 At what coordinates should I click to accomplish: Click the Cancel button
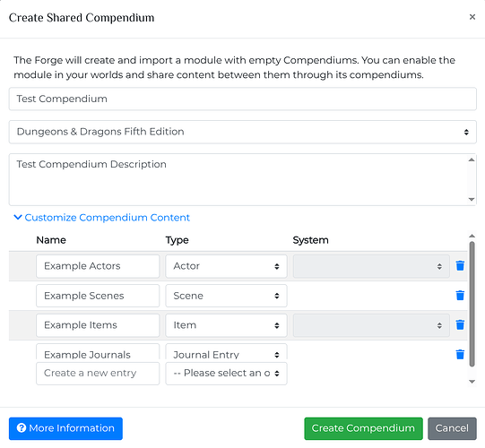pos(452,428)
